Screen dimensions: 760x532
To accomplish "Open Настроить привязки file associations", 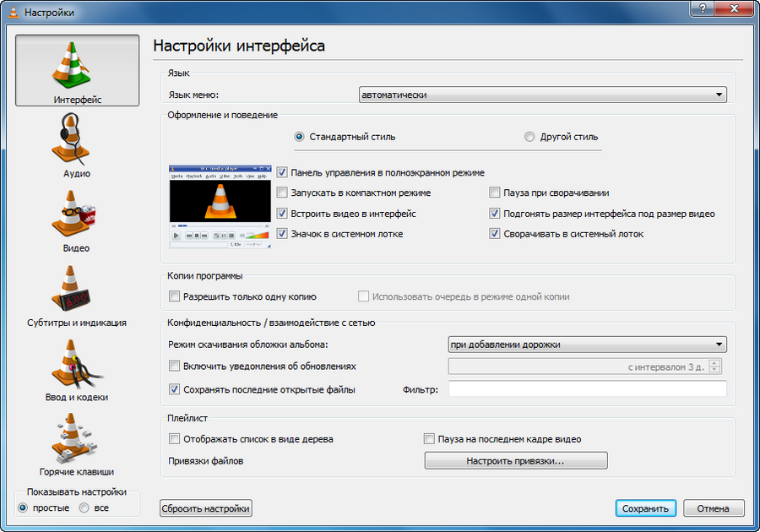I will click(x=515, y=461).
